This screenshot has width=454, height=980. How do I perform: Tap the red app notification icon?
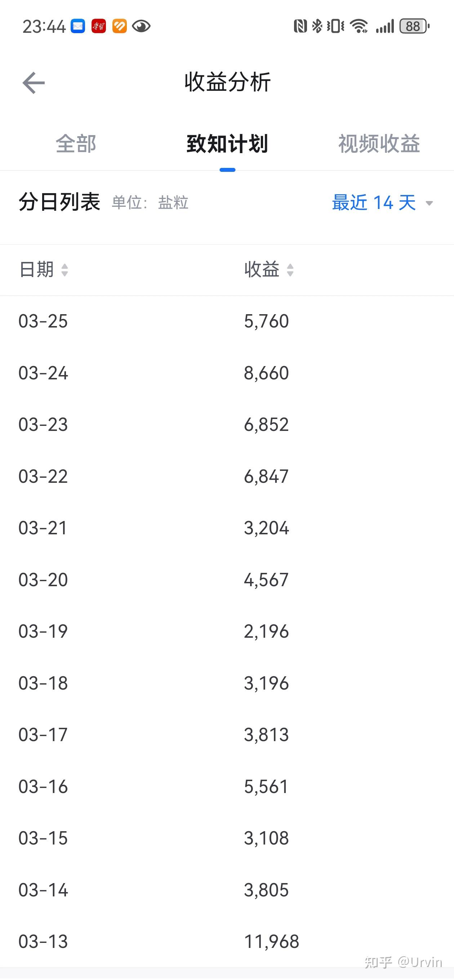[x=99, y=26]
